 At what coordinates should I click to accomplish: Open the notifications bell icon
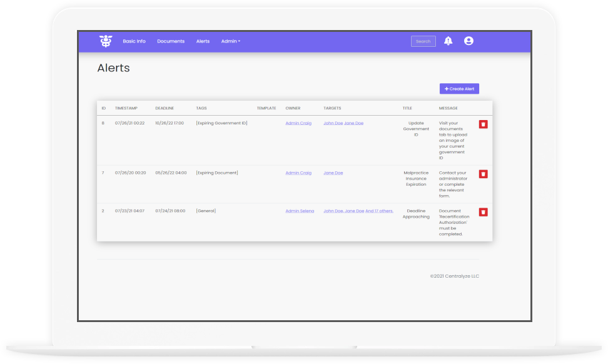(x=448, y=41)
